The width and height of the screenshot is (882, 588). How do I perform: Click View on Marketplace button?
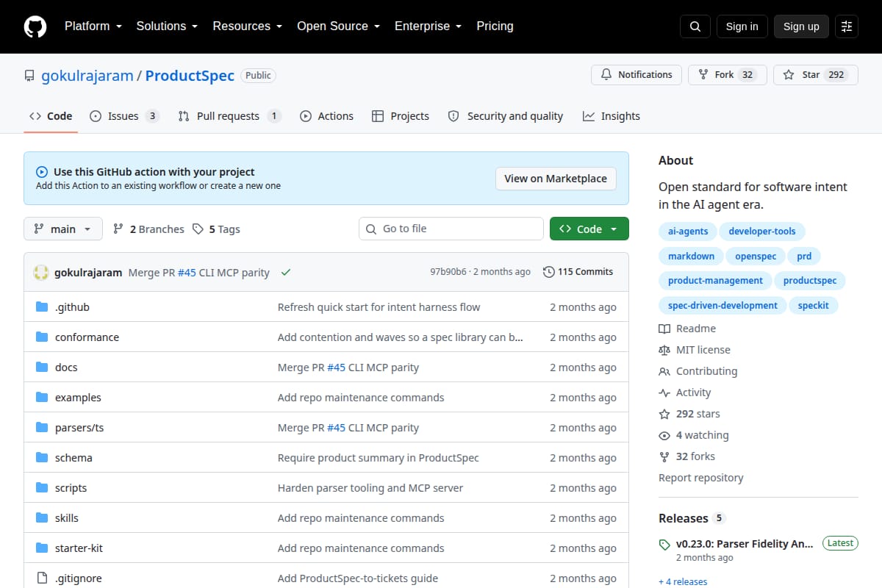tap(556, 179)
